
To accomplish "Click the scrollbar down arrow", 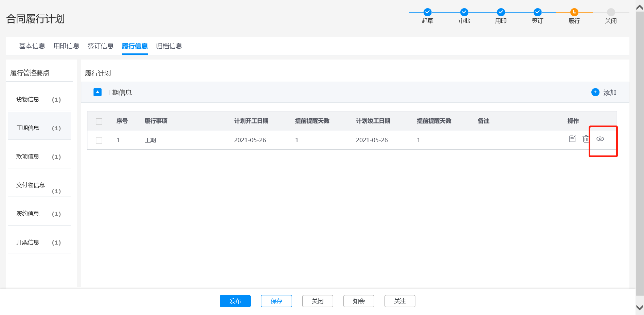I will coord(639,308).
